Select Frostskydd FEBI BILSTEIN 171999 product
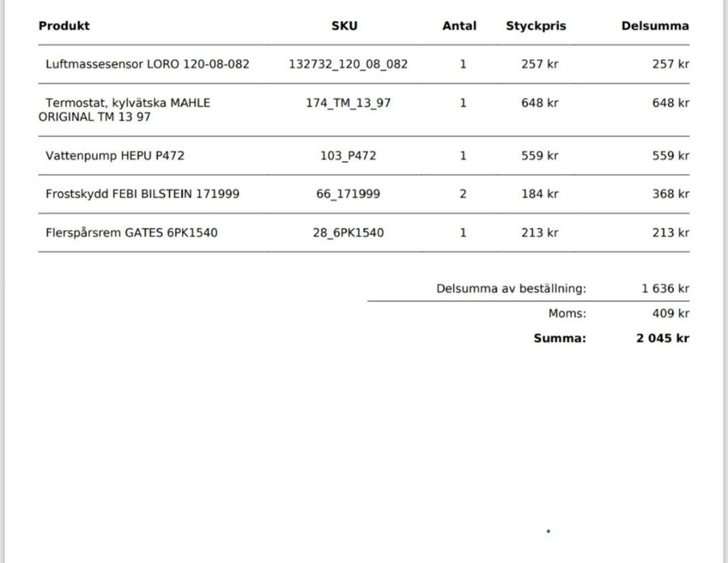 [x=142, y=194]
